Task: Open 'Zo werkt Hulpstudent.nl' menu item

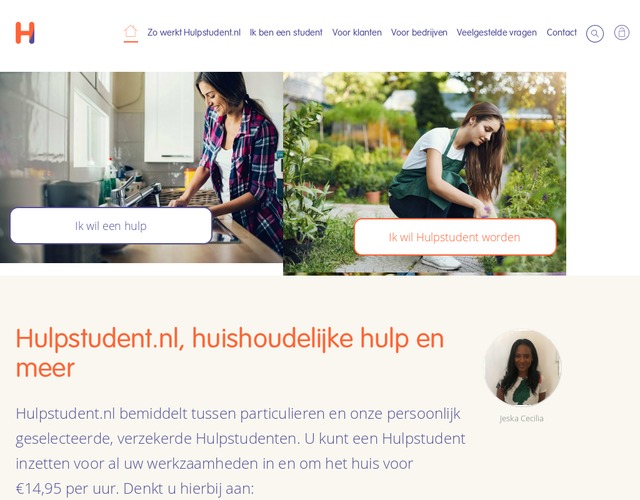Action: pos(194,33)
